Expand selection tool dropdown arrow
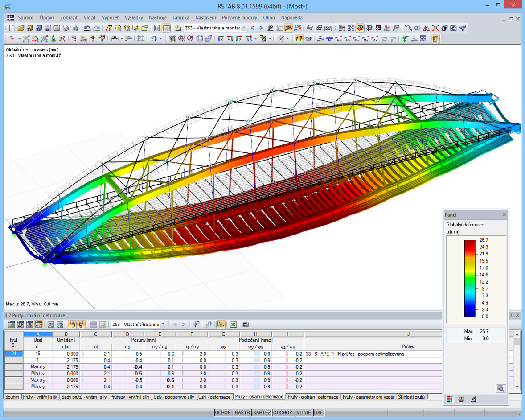This screenshot has width=525, height=420. (x=160, y=38)
